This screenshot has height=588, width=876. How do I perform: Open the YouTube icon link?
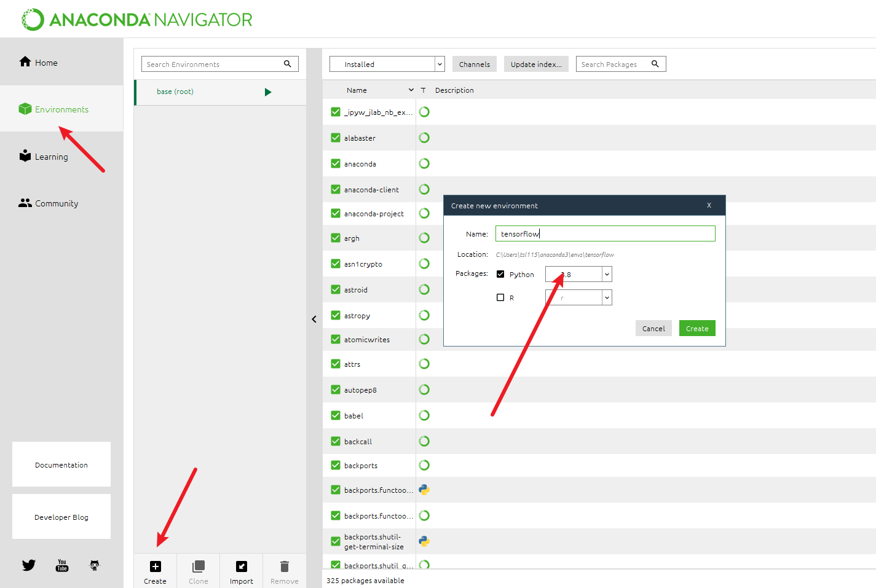tap(62, 565)
